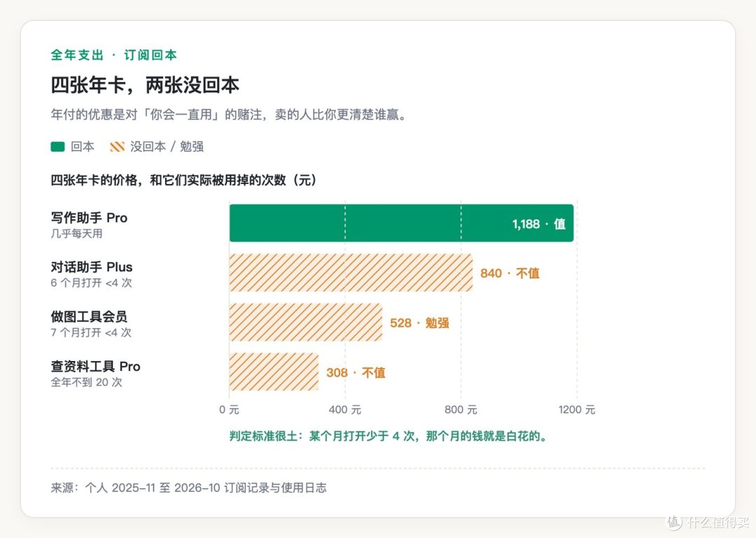
Task: Click the 写作助手 Pro row label
Action: tap(89, 218)
